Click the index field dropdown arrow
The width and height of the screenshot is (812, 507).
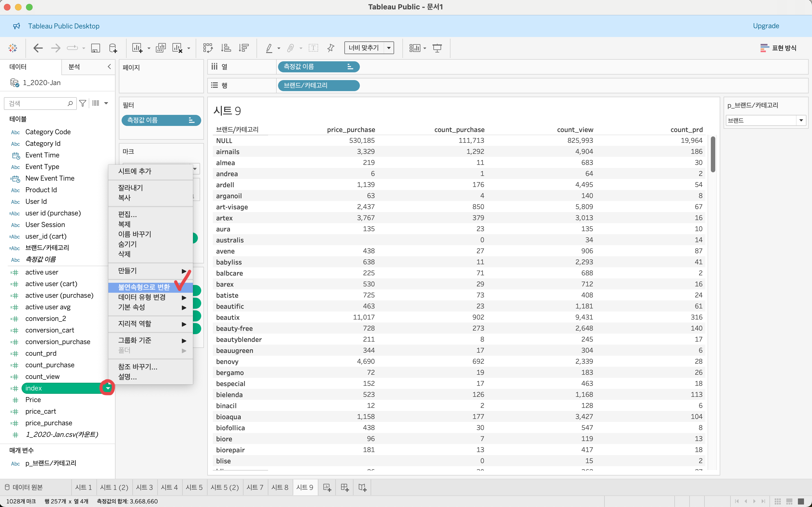click(x=108, y=388)
